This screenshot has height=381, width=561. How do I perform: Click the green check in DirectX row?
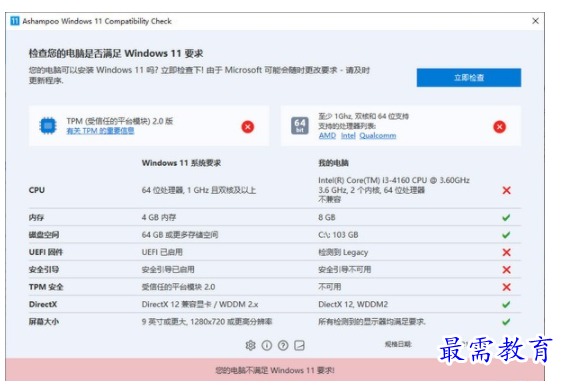pyautogui.click(x=506, y=304)
